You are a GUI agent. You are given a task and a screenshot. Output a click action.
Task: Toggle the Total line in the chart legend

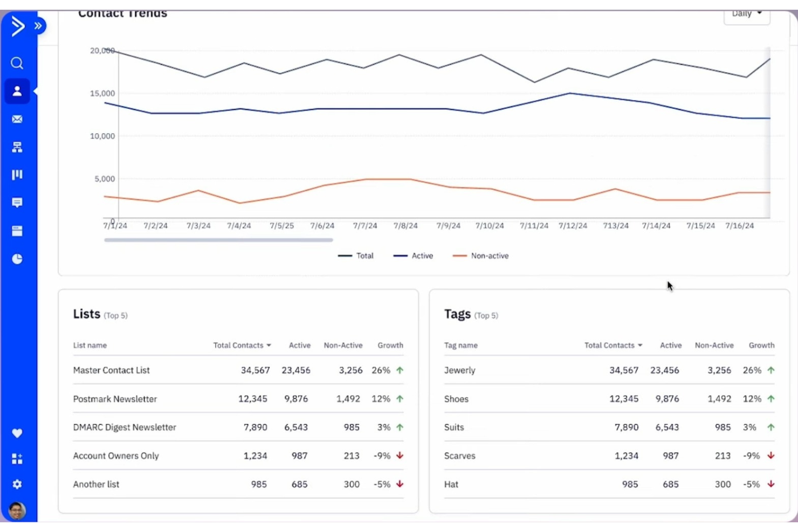[356, 255]
